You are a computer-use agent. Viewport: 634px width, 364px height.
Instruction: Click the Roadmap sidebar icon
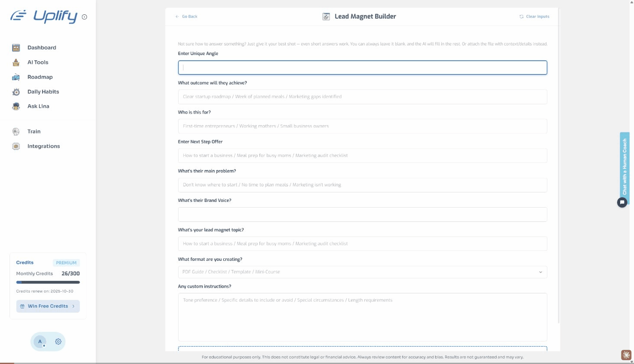16,77
